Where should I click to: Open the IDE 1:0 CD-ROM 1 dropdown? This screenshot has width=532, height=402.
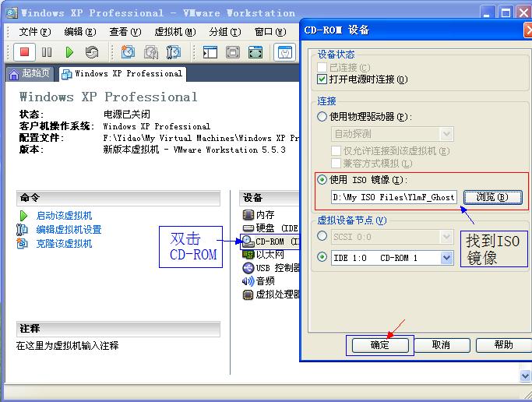[393, 258]
